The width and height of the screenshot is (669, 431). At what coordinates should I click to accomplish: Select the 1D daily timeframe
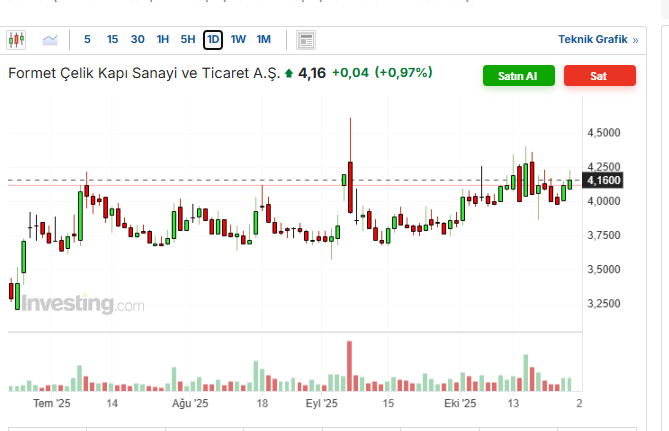213,40
